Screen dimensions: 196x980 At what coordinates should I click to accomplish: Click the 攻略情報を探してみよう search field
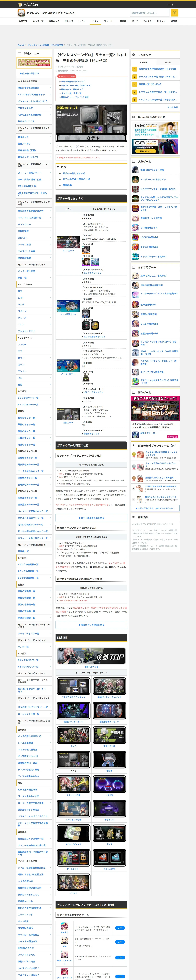[150, 13]
